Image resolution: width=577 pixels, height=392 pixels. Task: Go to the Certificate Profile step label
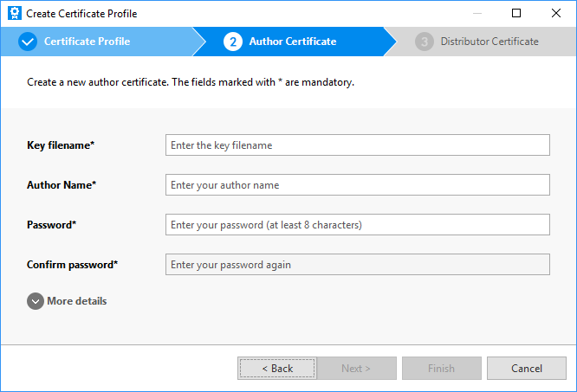[86, 42]
